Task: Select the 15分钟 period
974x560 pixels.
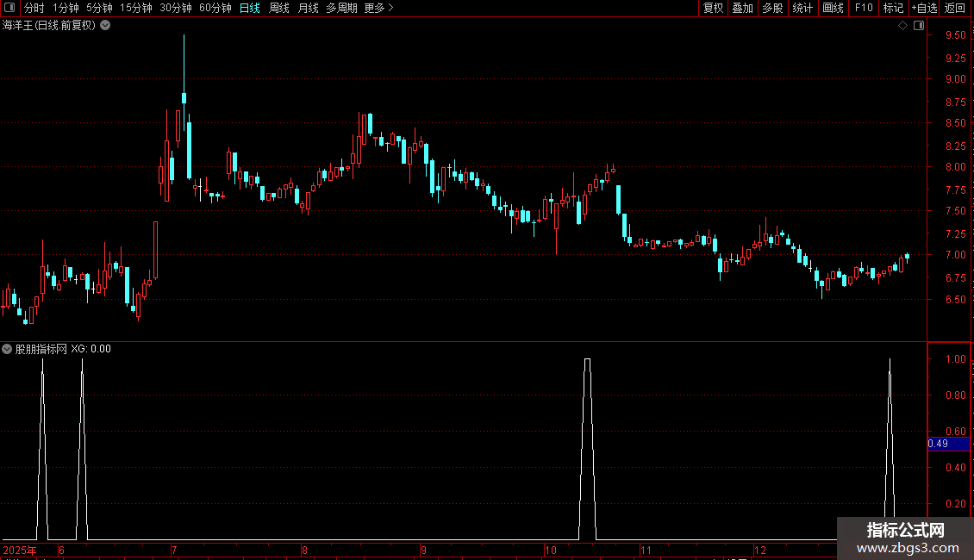Action: click(136, 8)
